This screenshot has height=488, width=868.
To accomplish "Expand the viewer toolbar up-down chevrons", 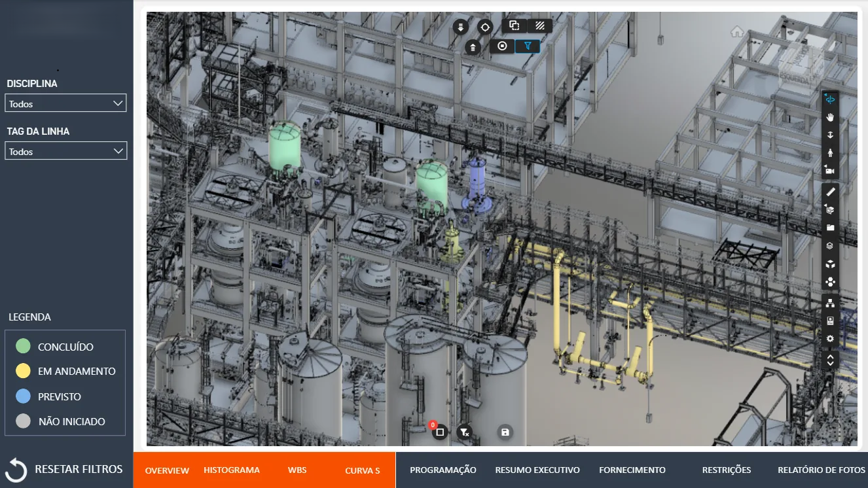I will coord(830,360).
